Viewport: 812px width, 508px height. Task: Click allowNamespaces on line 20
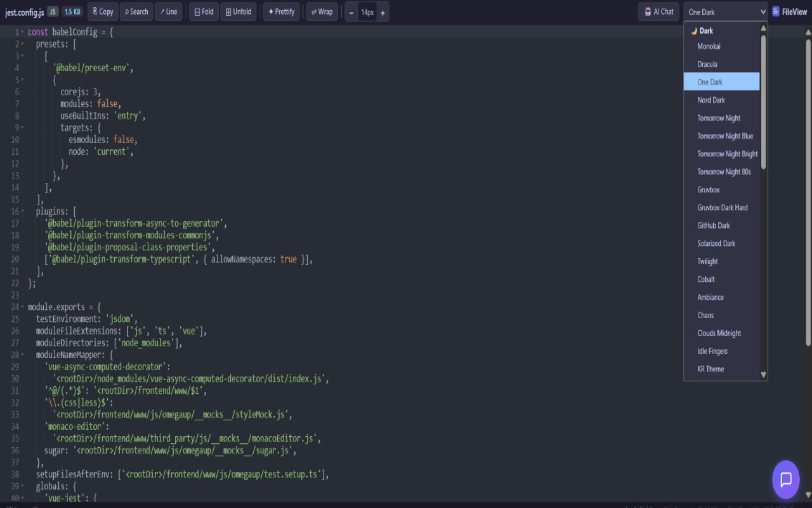coord(241,259)
